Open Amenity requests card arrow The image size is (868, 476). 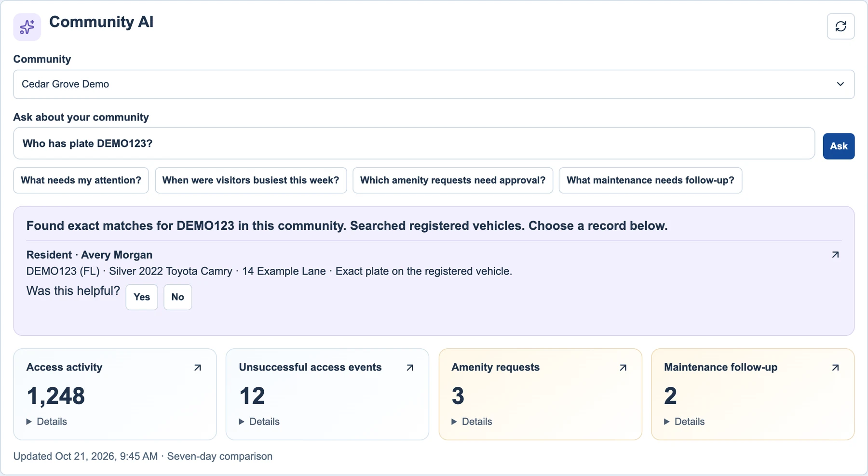(x=623, y=368)
